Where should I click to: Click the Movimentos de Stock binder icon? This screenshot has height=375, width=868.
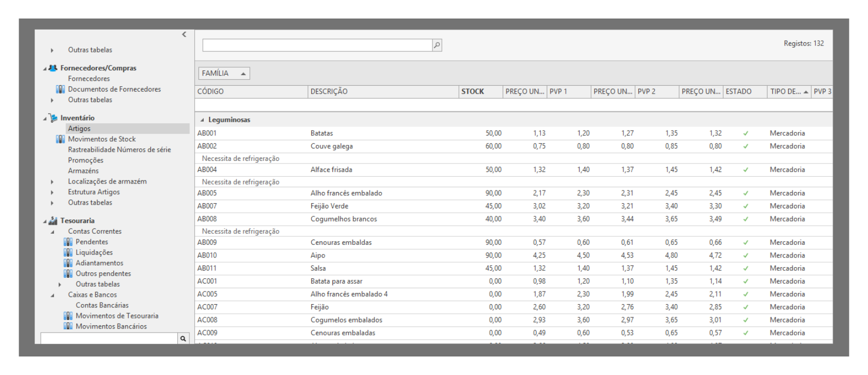(x=60, y=139)
